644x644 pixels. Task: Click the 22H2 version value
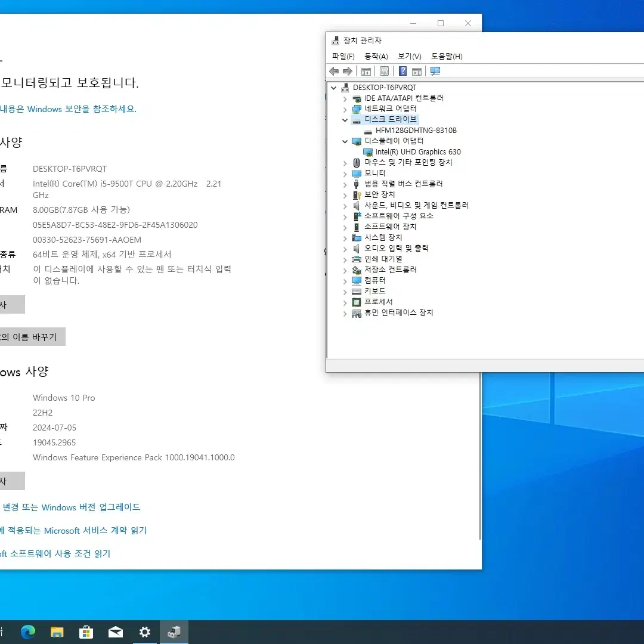[43, 413]
